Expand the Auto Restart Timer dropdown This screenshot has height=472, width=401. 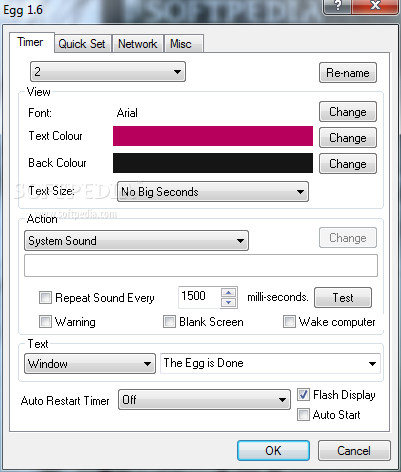(x=204, y=399)
